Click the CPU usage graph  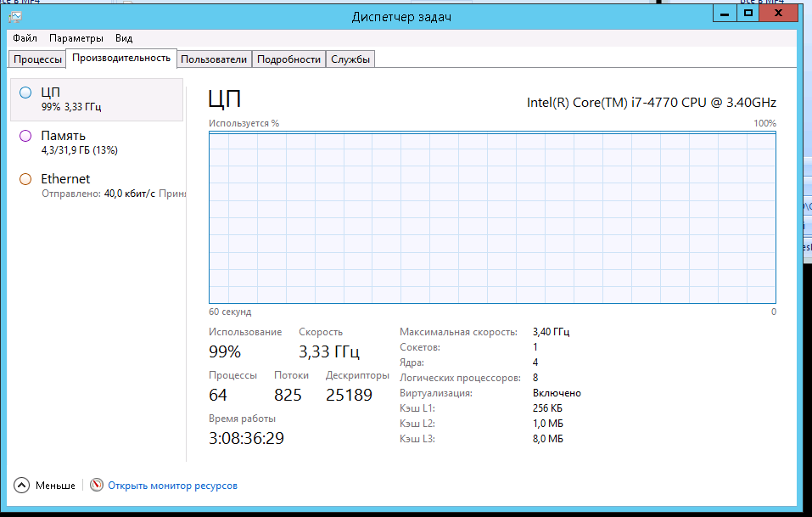[492, 217]
